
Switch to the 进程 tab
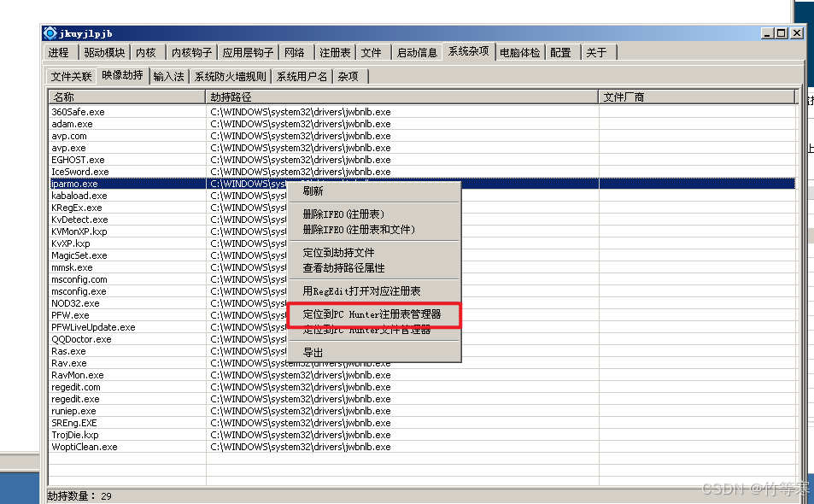click(59, 53)
